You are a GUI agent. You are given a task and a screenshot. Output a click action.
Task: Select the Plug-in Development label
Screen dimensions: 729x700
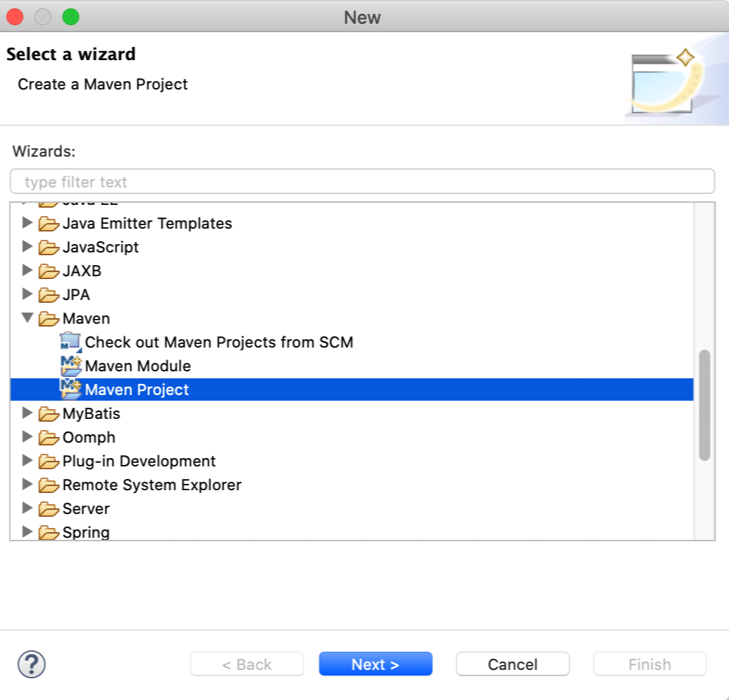tap(139, 461)
